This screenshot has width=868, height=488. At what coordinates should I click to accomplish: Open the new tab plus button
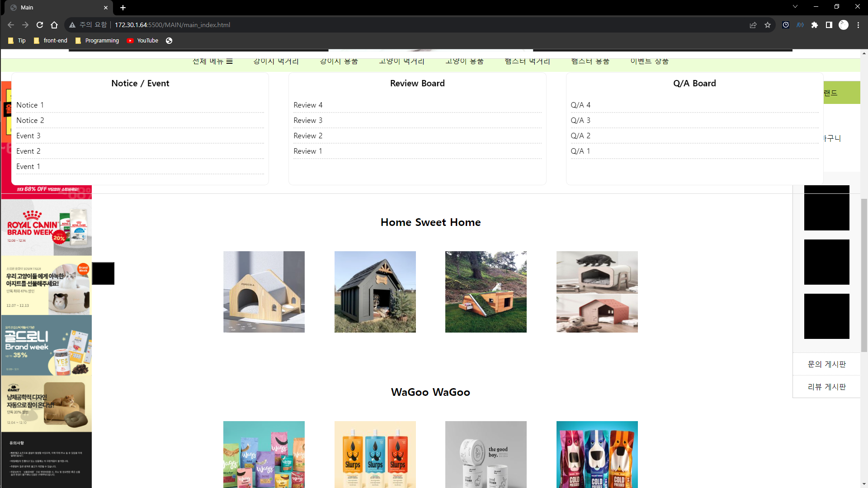[123, 8]
